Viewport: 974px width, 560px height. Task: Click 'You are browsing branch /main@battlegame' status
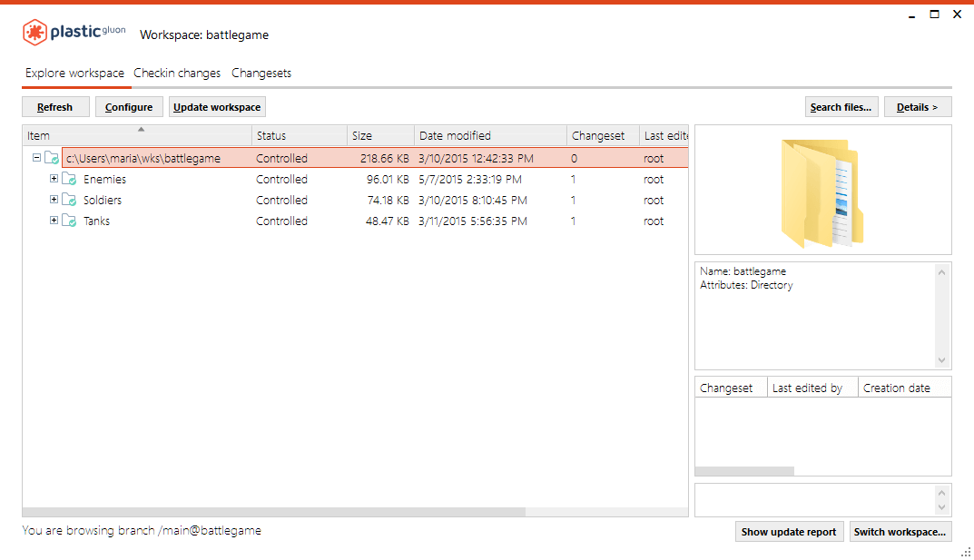click(142, 530)
